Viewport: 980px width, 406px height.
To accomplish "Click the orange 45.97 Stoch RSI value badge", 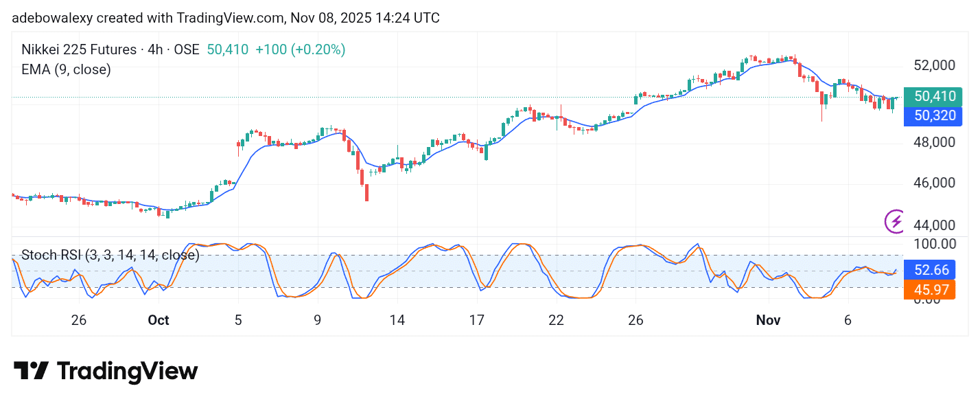I will [931, 290].
